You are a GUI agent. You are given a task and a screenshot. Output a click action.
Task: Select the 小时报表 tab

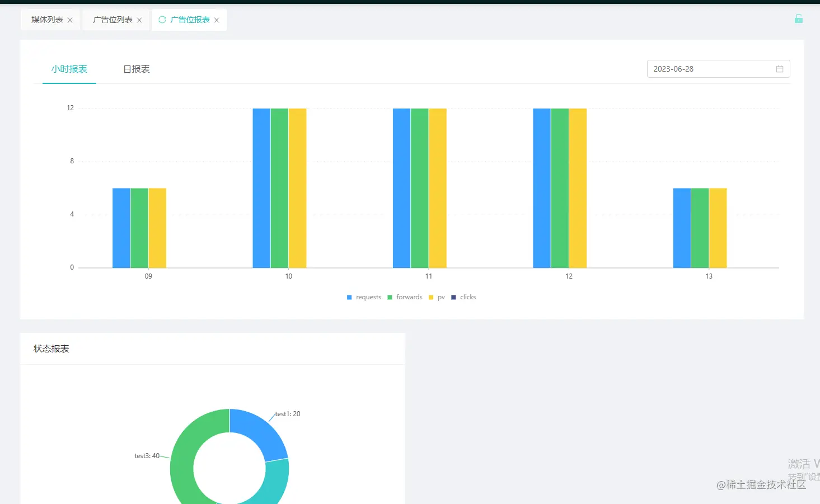click(69, 69)
